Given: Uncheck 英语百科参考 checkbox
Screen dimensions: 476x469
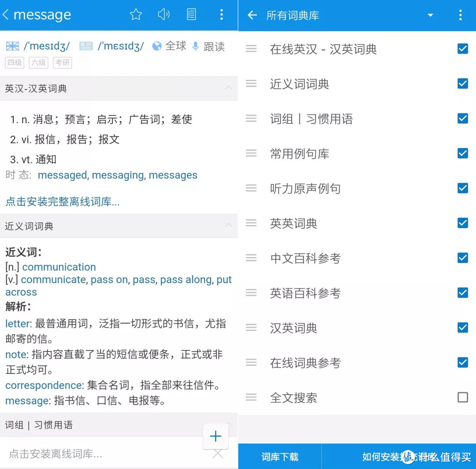Looking at the screenshot, I should point(462,293).
